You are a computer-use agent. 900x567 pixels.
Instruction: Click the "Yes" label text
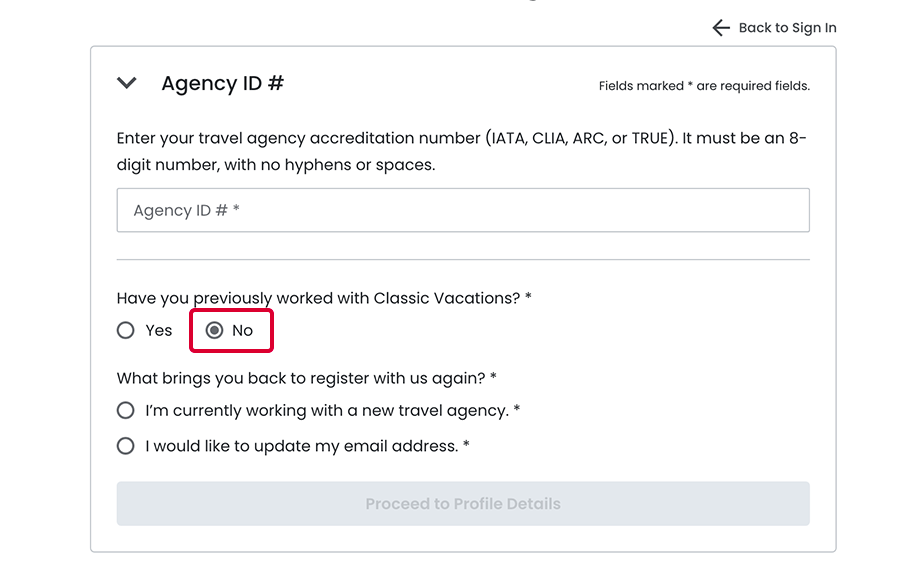(x=159, y=330)
